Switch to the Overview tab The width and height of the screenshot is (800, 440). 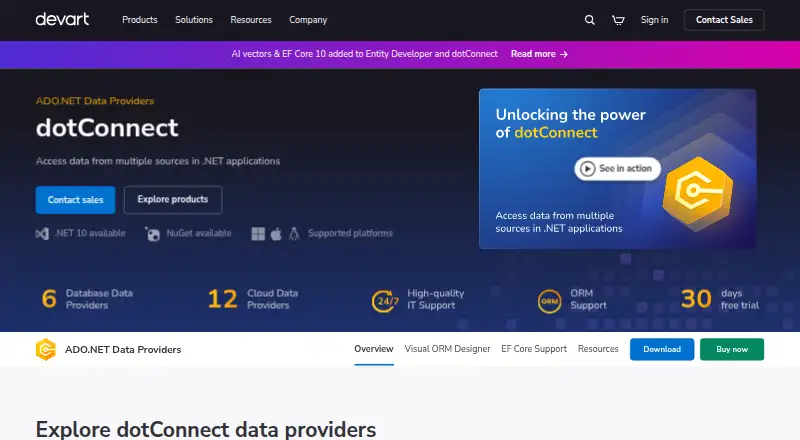coord(374,349)
